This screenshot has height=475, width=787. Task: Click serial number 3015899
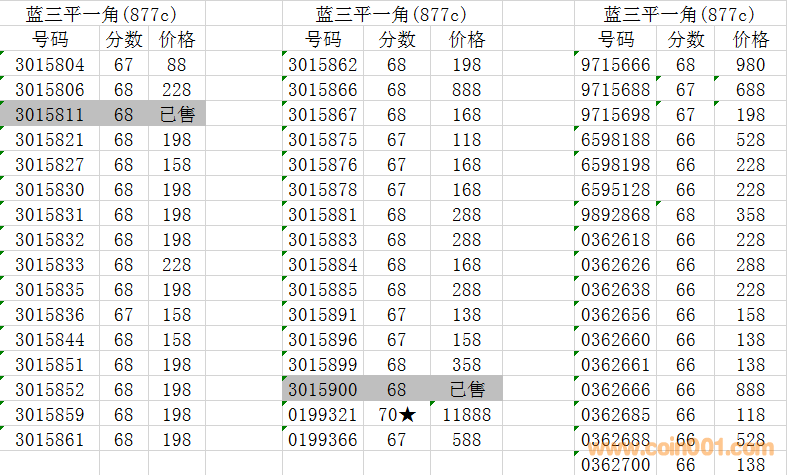[x=323, y=364]
